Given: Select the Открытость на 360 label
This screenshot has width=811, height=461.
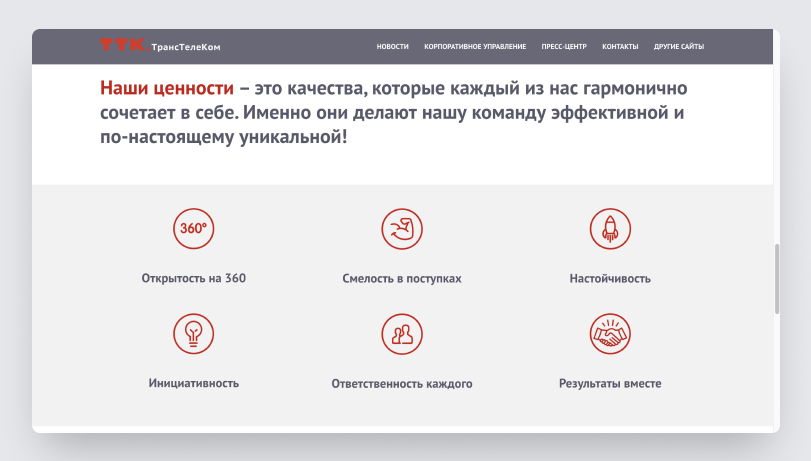Looking at the screenshot, I should [193, 279].
